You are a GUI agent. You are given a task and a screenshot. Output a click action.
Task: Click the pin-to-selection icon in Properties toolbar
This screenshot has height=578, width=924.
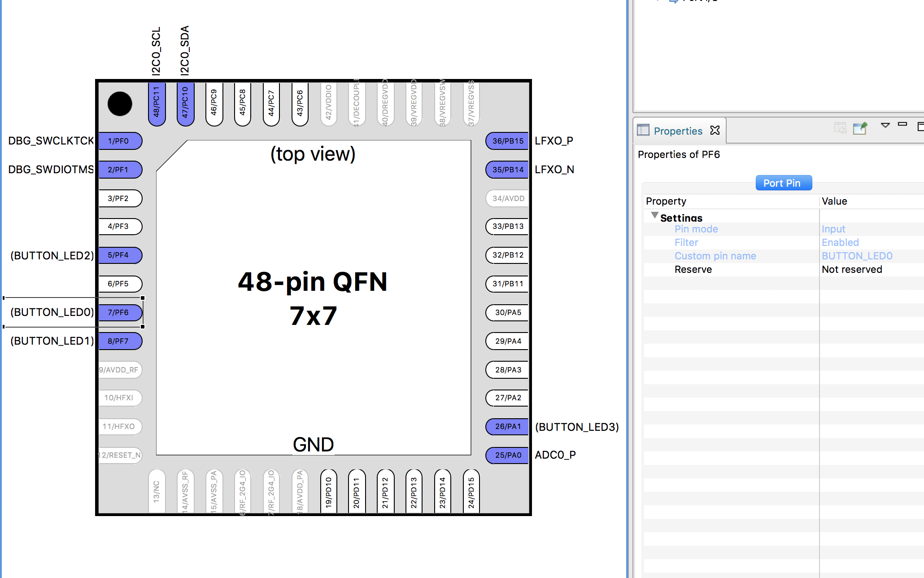860,128
